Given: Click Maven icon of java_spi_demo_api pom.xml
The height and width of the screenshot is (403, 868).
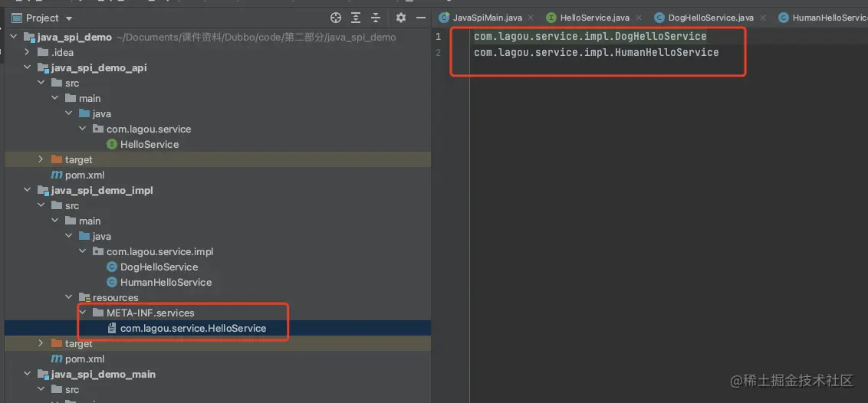Looking at the screenshot, I should pos(57,175).
